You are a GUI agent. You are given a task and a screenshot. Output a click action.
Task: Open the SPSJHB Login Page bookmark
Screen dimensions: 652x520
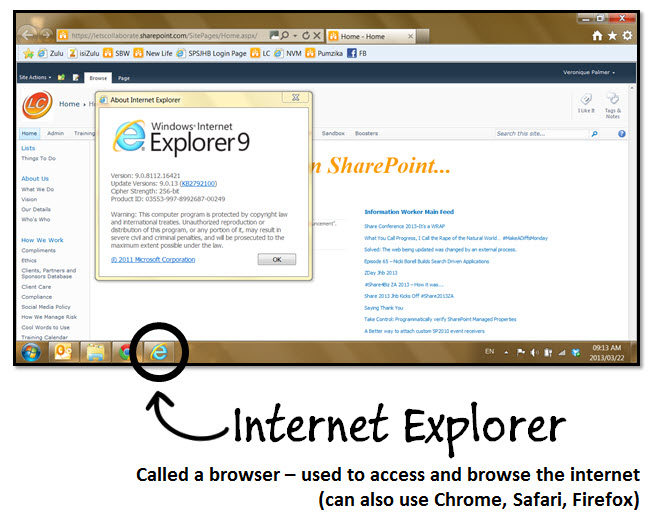coord(211,54)
